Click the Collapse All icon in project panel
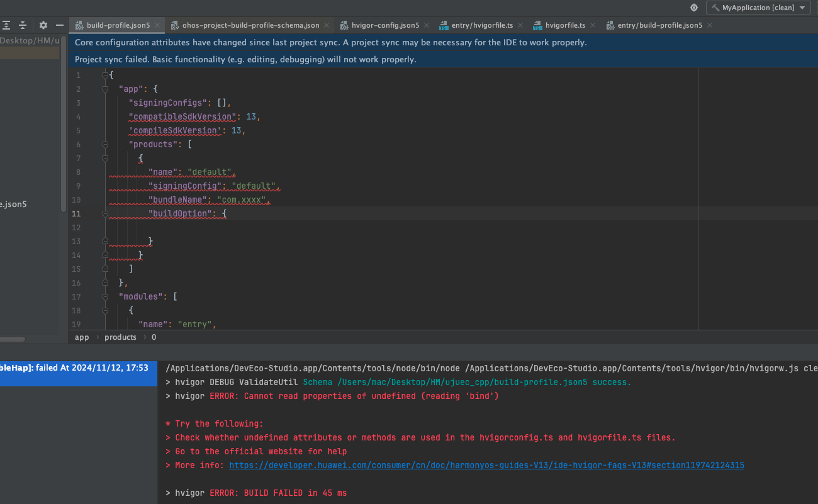 [23, 25]
